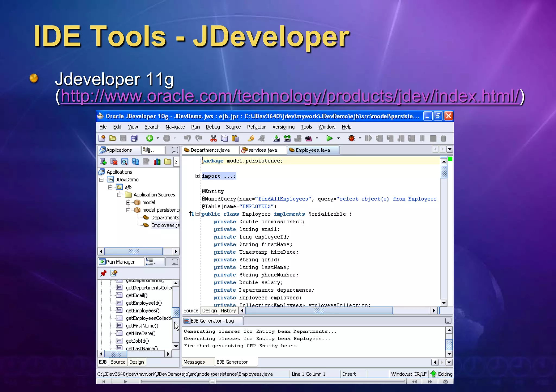Open the Debug button dropdown arrow

[x=360, y=138]
